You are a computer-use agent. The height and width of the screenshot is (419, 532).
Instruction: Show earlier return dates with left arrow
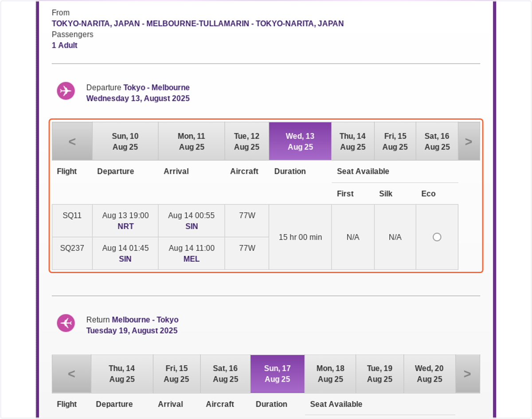tap(71, 374)
